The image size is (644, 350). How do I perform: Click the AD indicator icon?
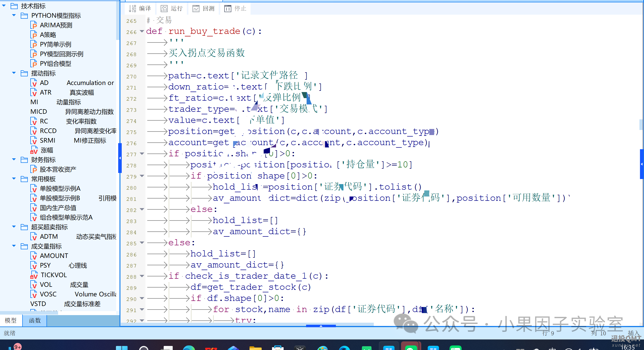point(34,83)
